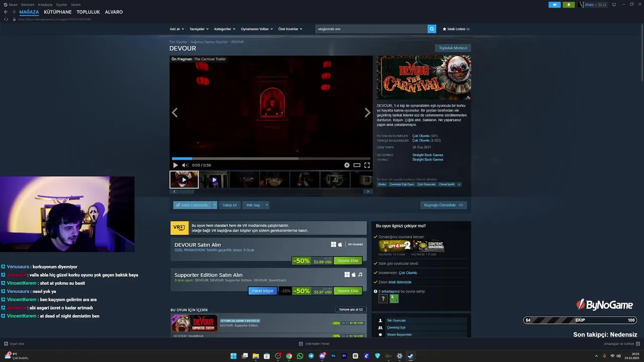Seek within the trailer progress bar

click(271, 159)
